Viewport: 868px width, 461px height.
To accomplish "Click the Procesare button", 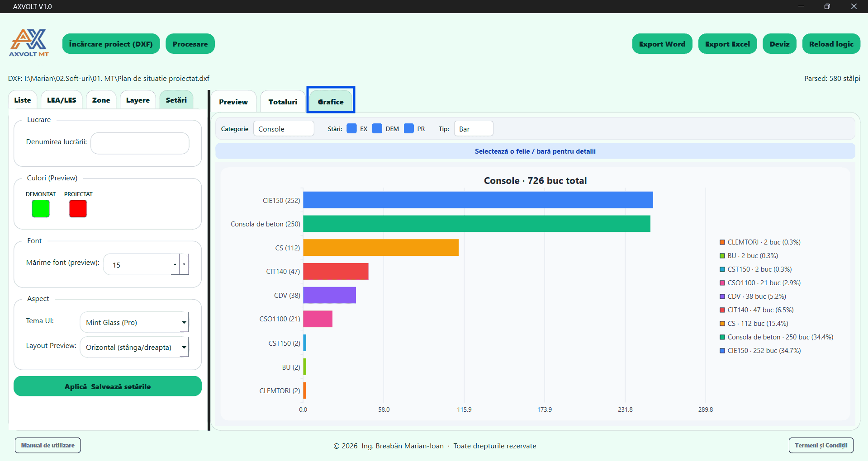I will pos(190,44).
